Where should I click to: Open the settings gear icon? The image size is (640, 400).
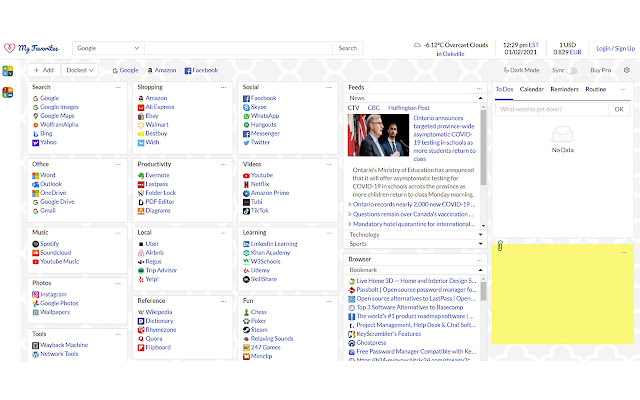point(627,70)
